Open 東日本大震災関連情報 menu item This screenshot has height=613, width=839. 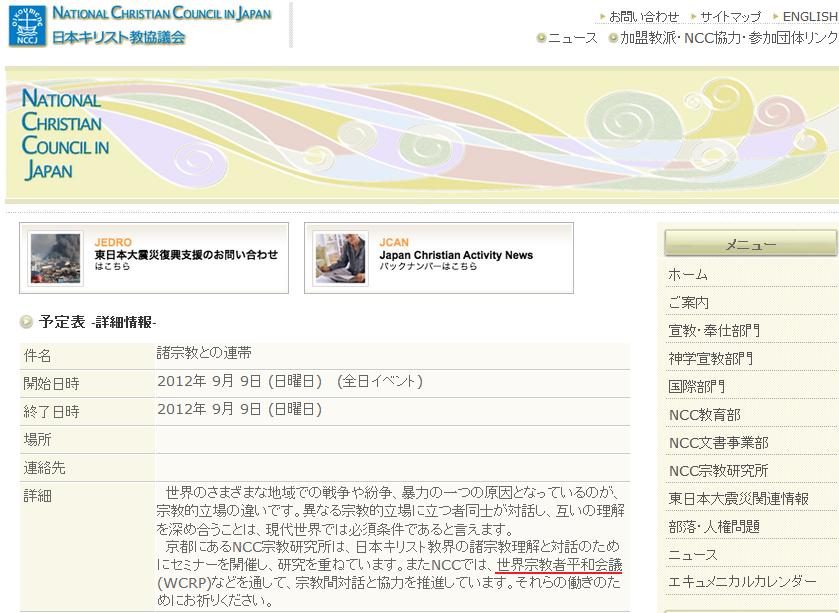click(738, 499)
